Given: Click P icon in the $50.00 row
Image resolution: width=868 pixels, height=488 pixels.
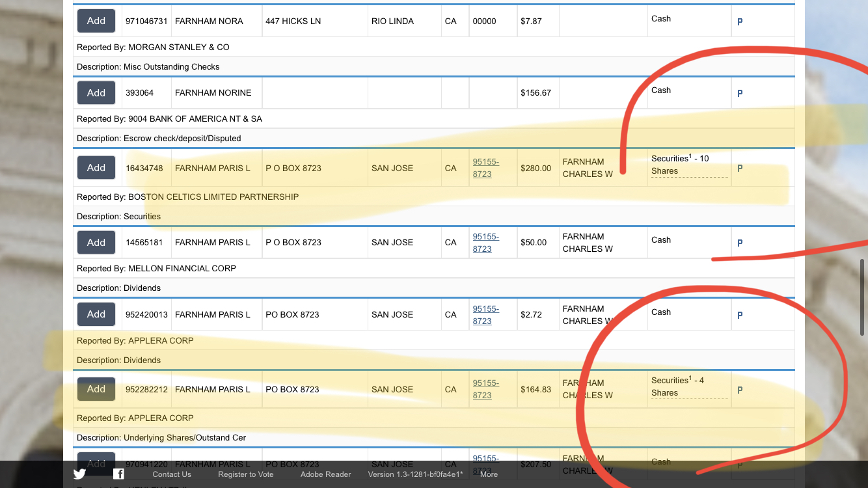Looking at the screenshot, I should click(740, 243).
